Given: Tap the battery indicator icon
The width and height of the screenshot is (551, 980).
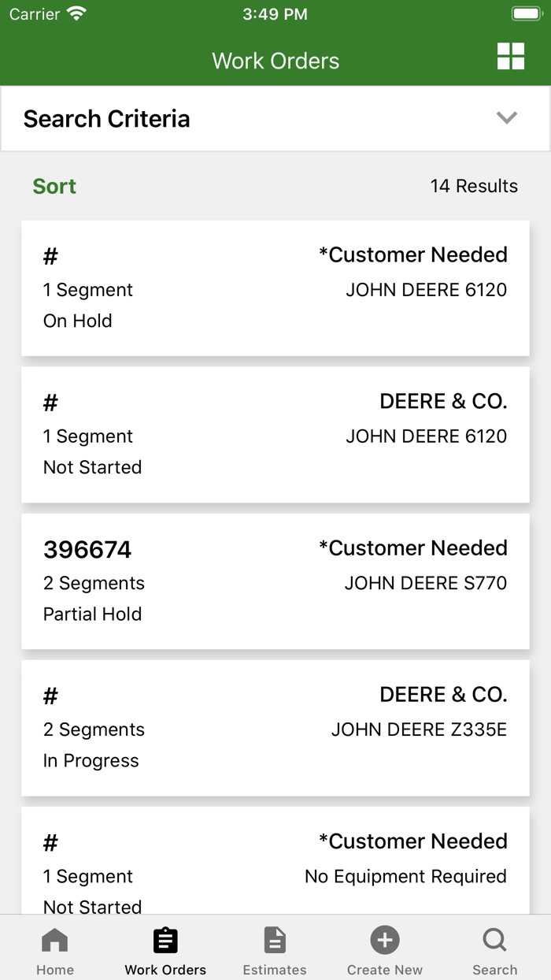Looking at the screenshot, I should tap(526, 13).
